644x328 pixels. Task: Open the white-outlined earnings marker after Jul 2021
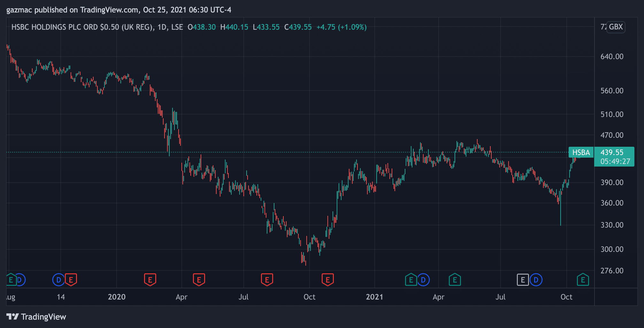[523, 280]
